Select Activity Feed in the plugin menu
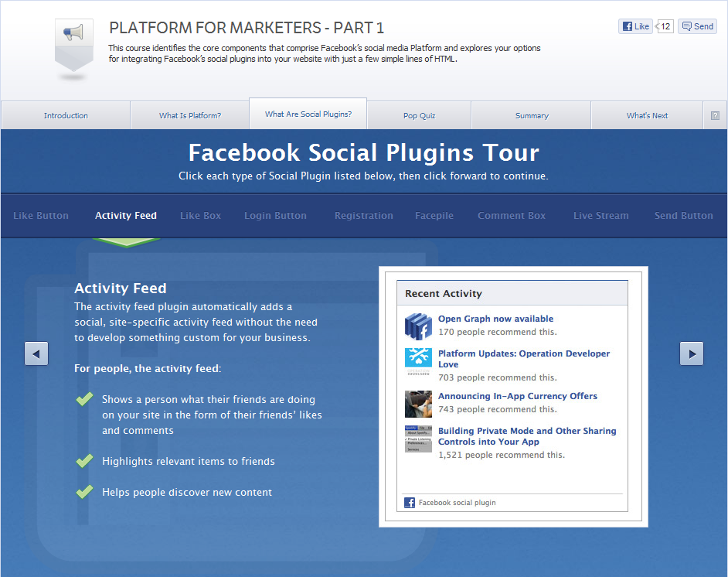The width and height of the screenshot is (728, 577). pos(126,216)
